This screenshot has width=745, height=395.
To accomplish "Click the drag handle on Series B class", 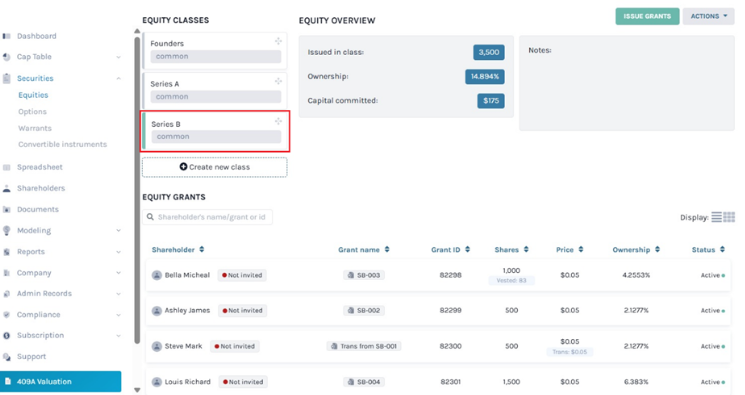I will [x=278, y=122].
